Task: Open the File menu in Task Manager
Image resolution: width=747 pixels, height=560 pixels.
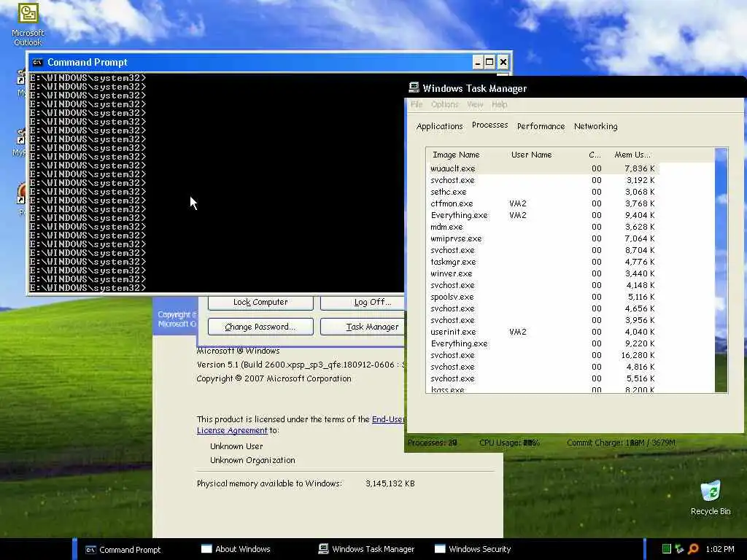Action: (x=417, y=104)
